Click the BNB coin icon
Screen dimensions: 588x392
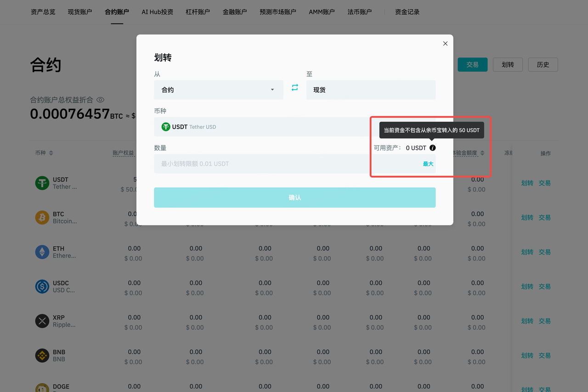42,355
